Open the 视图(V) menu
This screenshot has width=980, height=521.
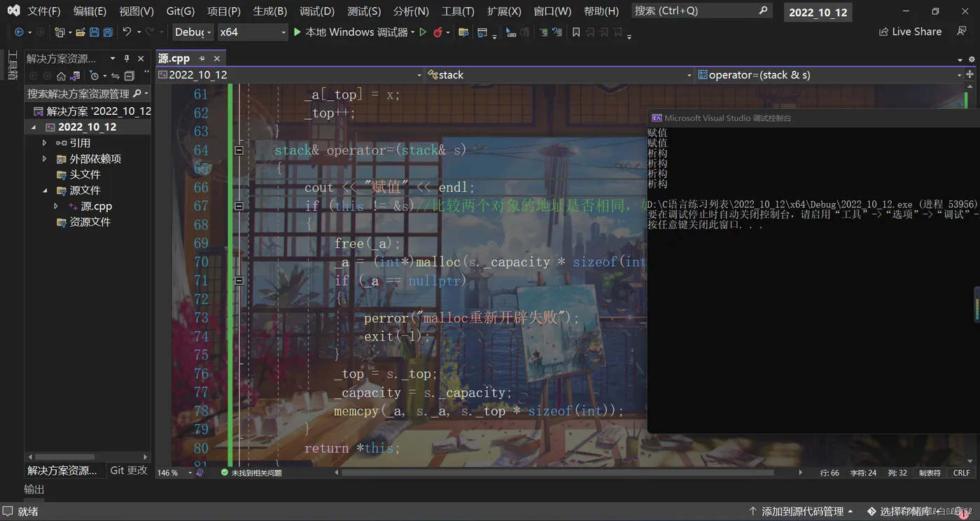[x=136, y=11]
